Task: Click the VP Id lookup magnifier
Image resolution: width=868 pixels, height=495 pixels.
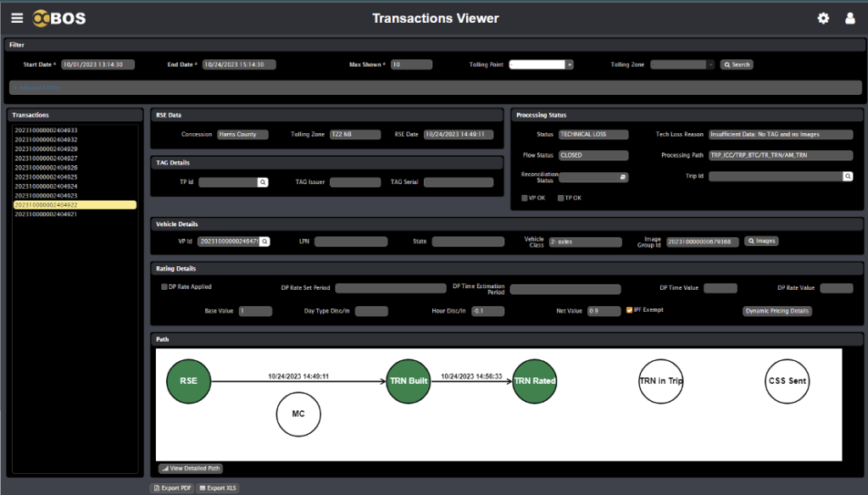Action: 264,242
